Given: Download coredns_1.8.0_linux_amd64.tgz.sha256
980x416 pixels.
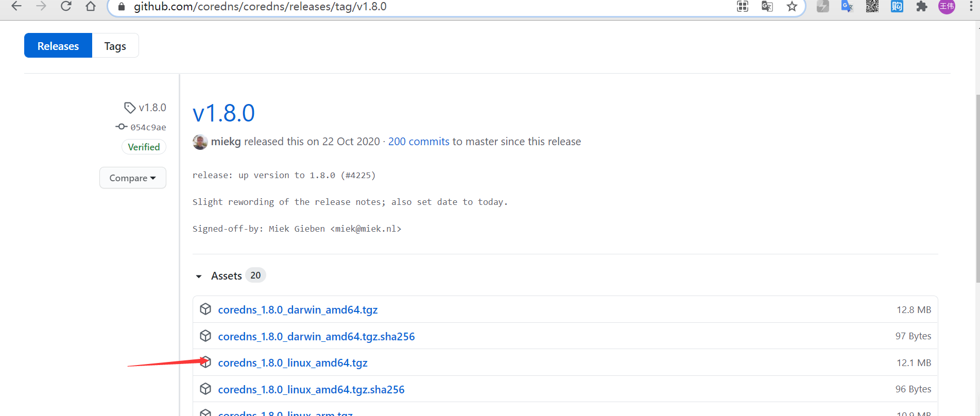Looking at the screenshot, I should pyautogui.click(x=311, y=389).
